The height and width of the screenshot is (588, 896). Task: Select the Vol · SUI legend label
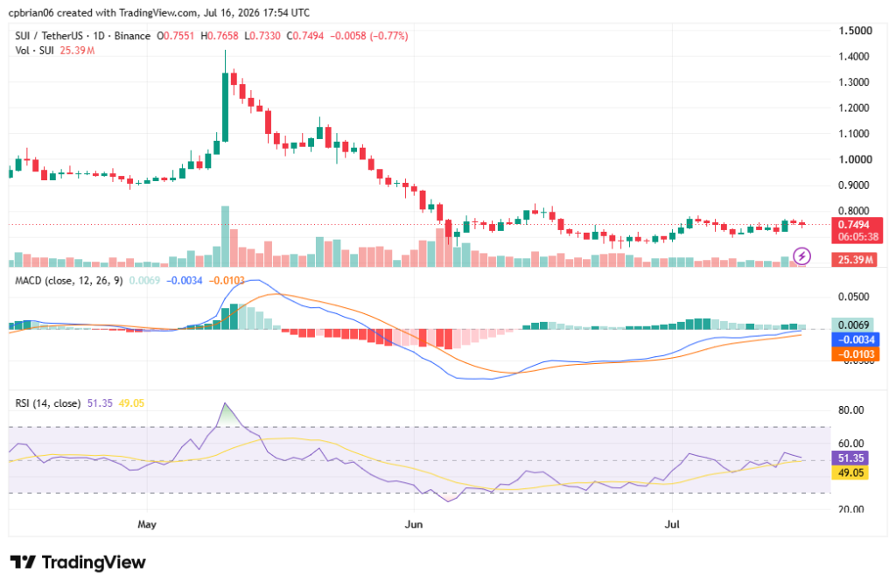pos(34,51)
